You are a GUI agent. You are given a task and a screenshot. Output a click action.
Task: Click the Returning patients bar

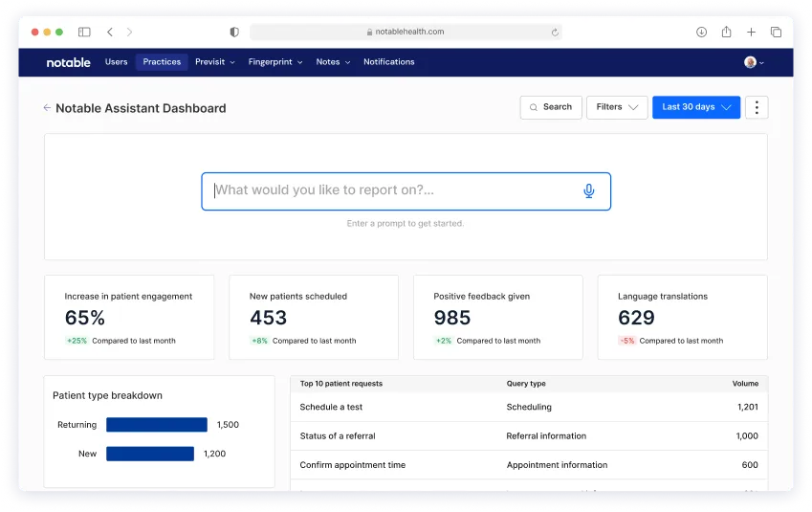pyautogui.click(x=157, y=424)
